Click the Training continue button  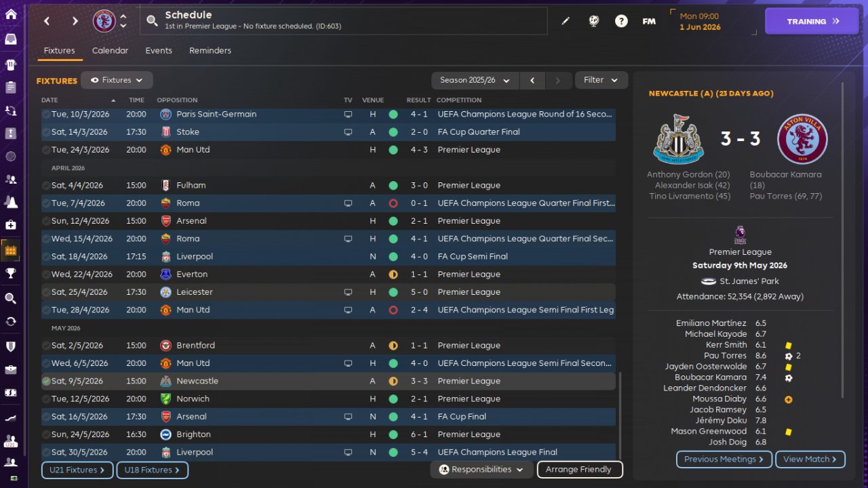point(813,21)
